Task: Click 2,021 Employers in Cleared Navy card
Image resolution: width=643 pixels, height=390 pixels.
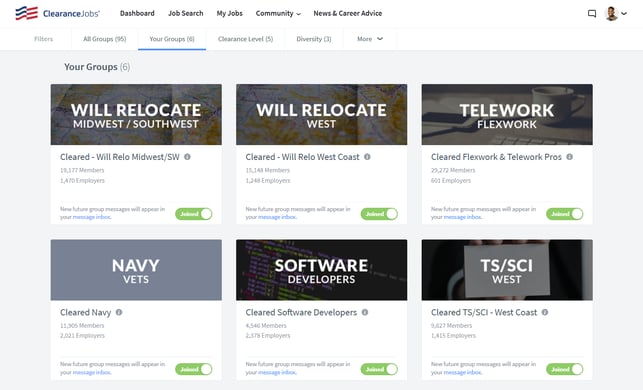Action: click(x=82, y=335)
